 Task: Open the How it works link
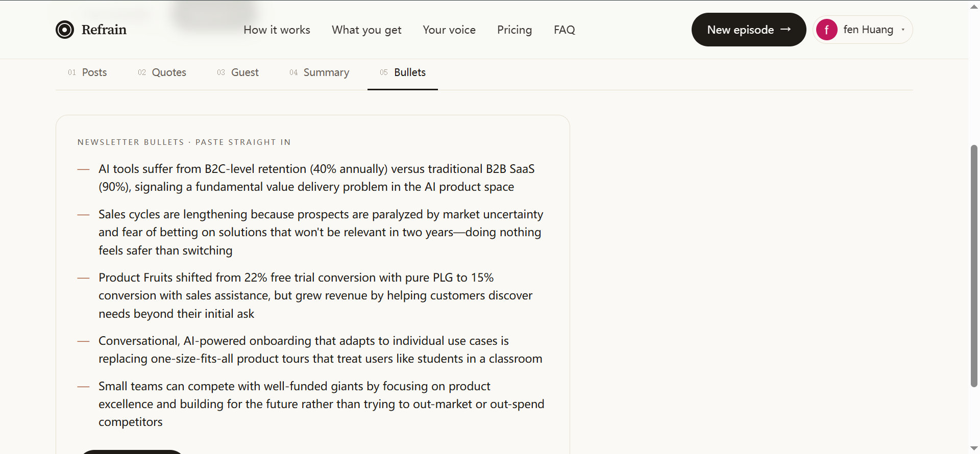[277, 30]
